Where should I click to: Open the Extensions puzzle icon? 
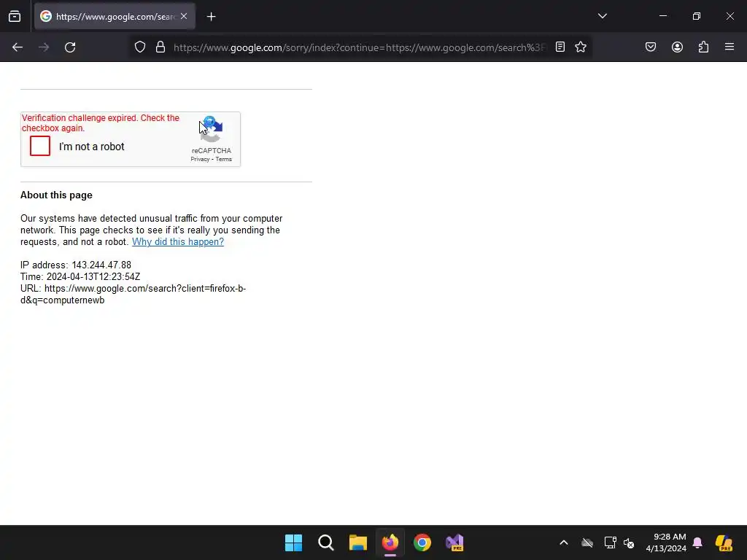[703, 47]
